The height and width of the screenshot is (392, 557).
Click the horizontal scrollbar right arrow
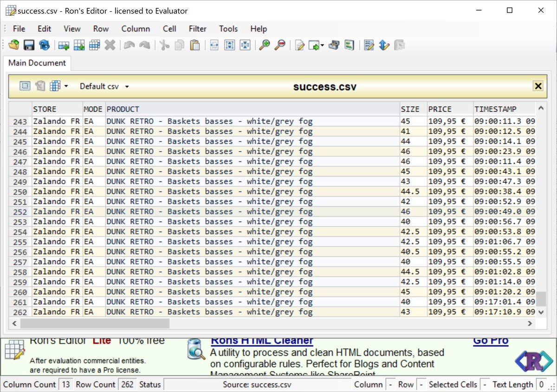tap(530, 323)
